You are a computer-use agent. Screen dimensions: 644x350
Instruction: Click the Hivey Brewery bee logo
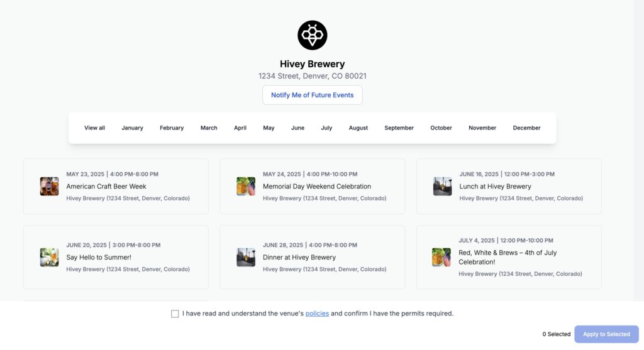tap(312, 35)
